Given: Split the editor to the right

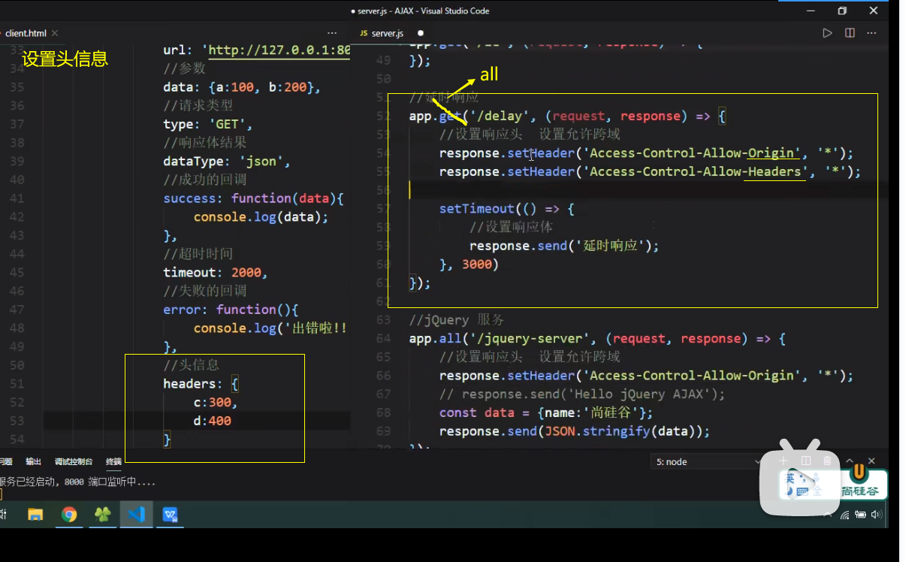Looking at the screenshot, I should pos(850,33).
